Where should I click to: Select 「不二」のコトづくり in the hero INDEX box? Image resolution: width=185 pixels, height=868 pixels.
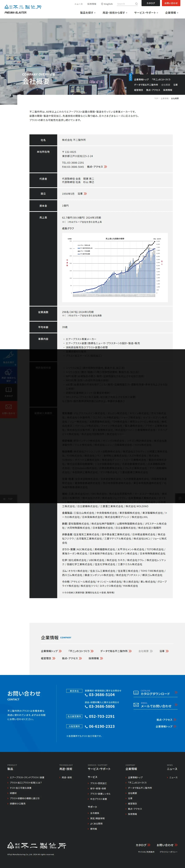coord(161,80)
